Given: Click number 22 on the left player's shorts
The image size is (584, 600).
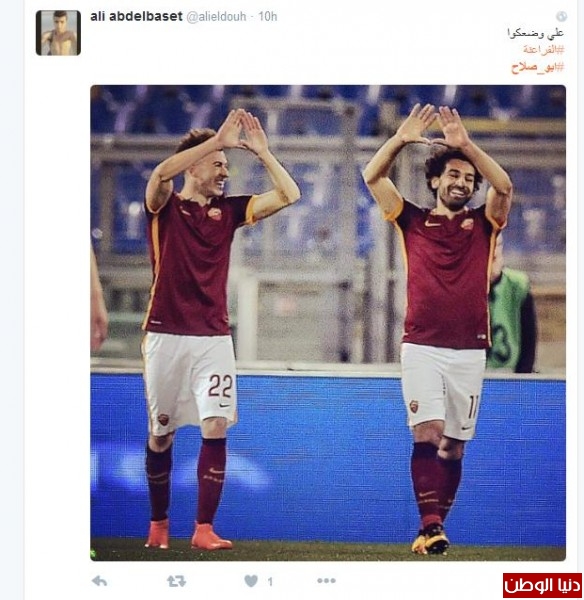Looking at the screenshot, I should pyautogui.click(x=220, y=386).
